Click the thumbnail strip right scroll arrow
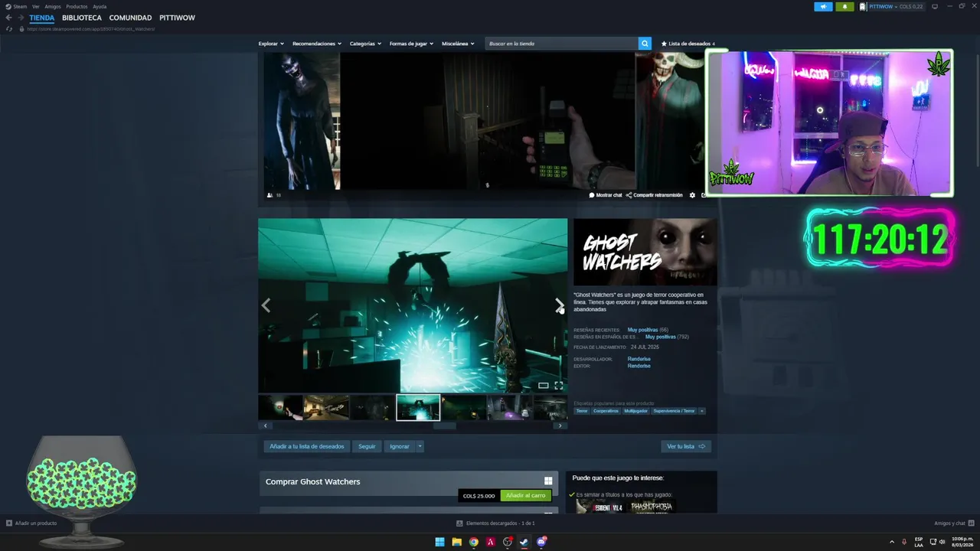This screenshot has width=980, height=551. tap(560, 425)
